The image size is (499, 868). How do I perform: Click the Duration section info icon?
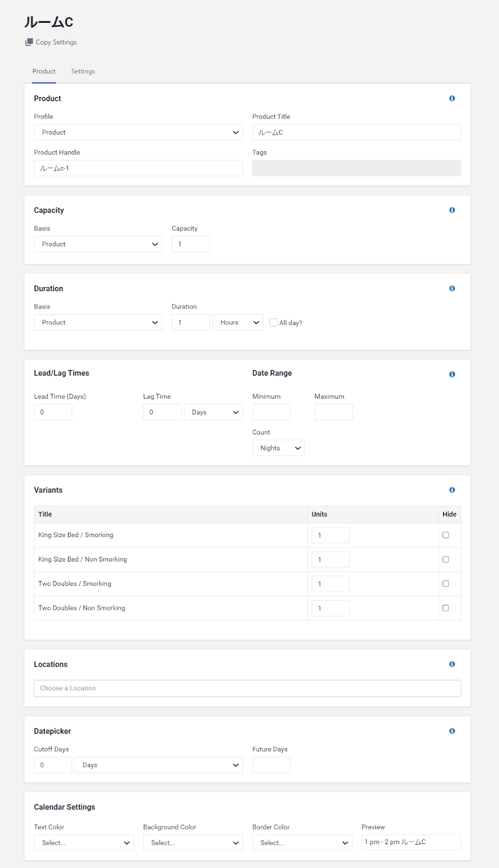point(452,289)
